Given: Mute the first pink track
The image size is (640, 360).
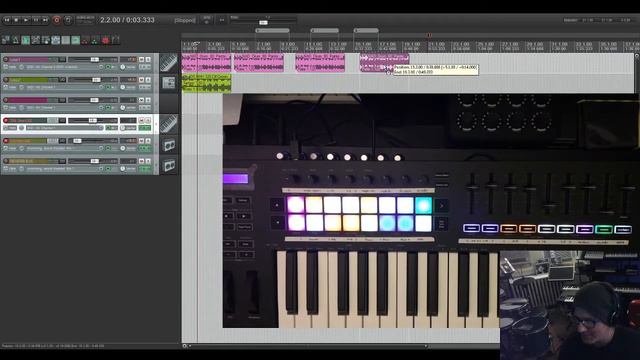Looking at the screenshot, I should click(x=142, y=59).
